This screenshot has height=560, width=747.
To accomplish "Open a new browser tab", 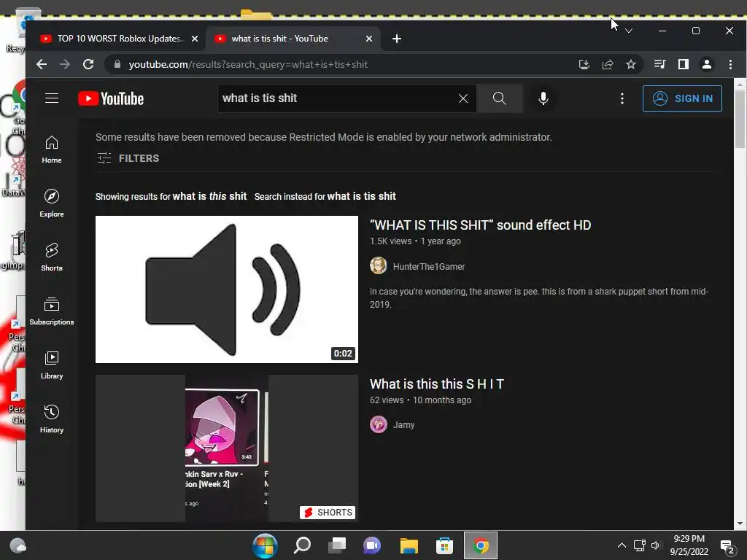I will [397, 39].
